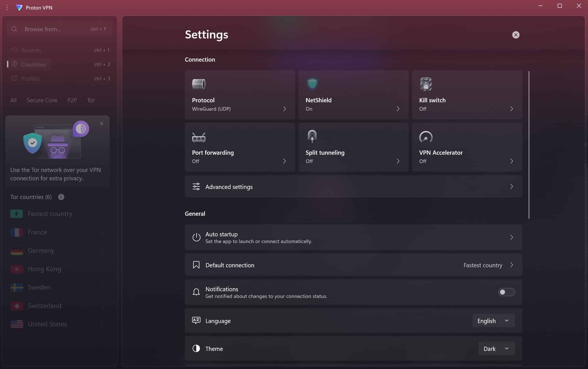Screen dimensions: 588x369
Task: Click the Countries globe icon
Action: (14, 64)
